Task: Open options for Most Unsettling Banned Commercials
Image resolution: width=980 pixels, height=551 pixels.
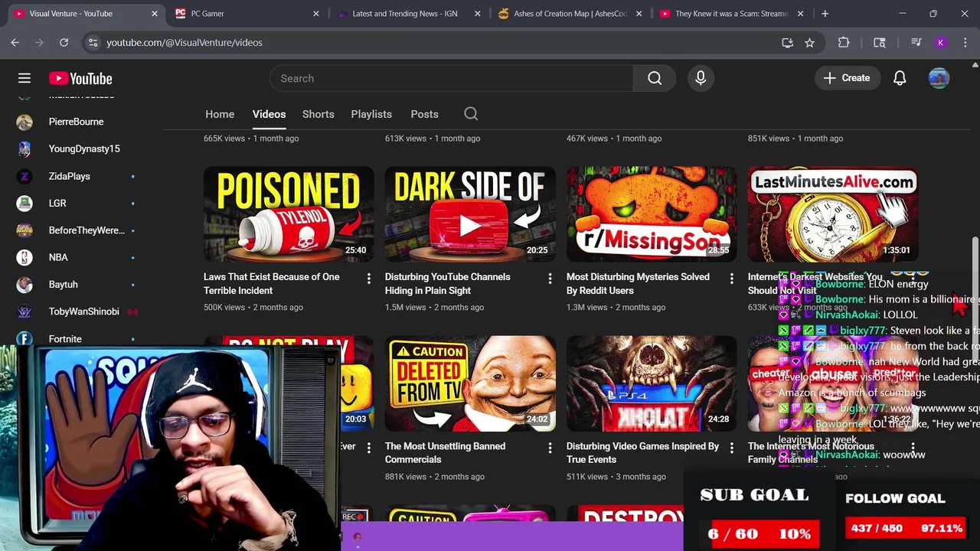Action: 550,448
